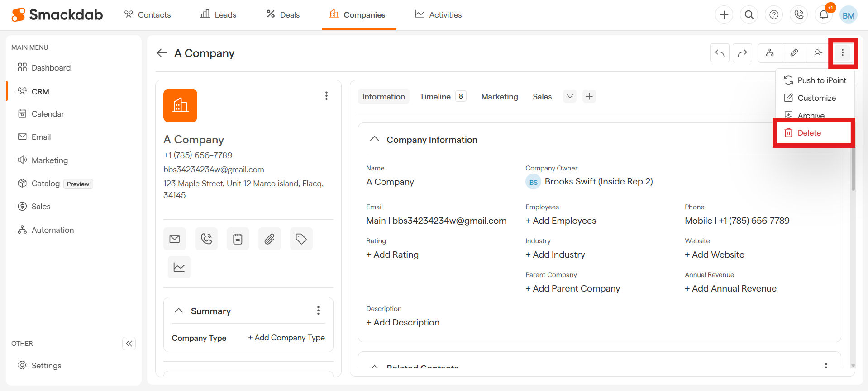The height and width of the screenshot is (391, 868).
Task: Click the pencil edit icon for company
Action: [x=794, y=53]
